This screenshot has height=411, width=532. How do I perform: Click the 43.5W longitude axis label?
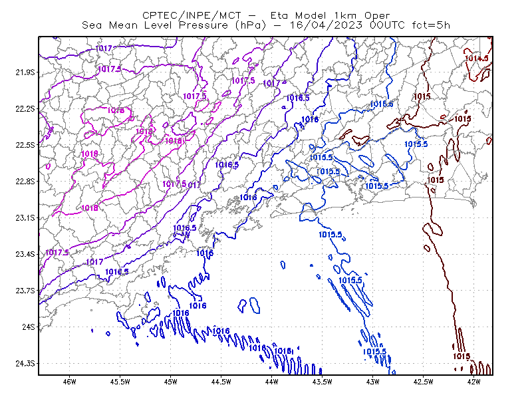point(323,382)
